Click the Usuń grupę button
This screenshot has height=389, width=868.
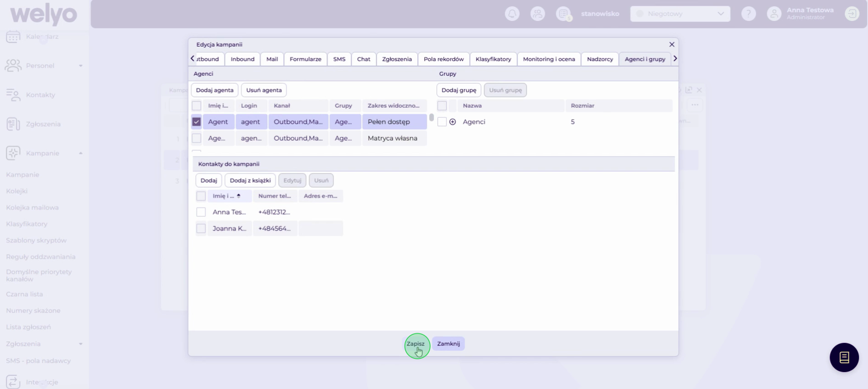pyautogui.click(x=505, y=90)
